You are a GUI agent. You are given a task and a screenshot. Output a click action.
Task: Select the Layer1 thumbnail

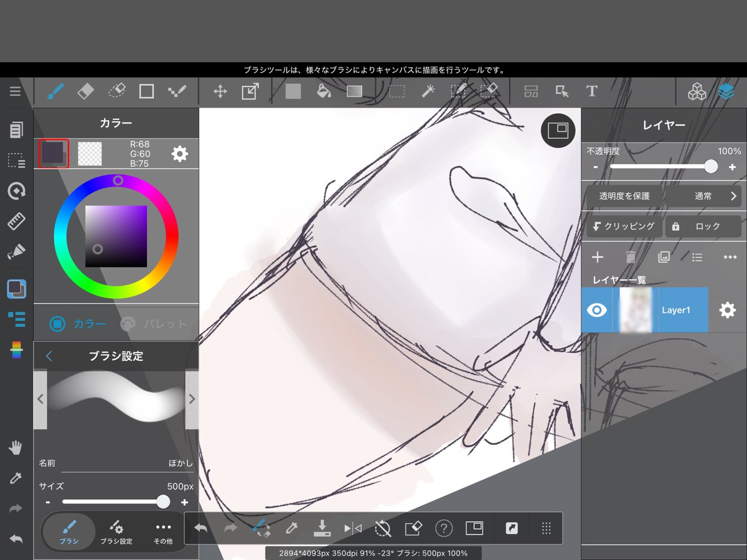(x=636, y=310)
